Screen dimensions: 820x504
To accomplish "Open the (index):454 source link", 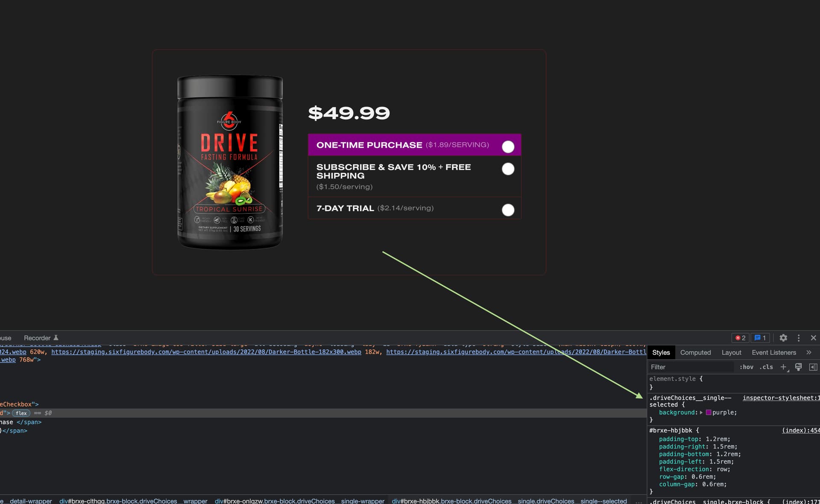I will (x=800, y=430).
